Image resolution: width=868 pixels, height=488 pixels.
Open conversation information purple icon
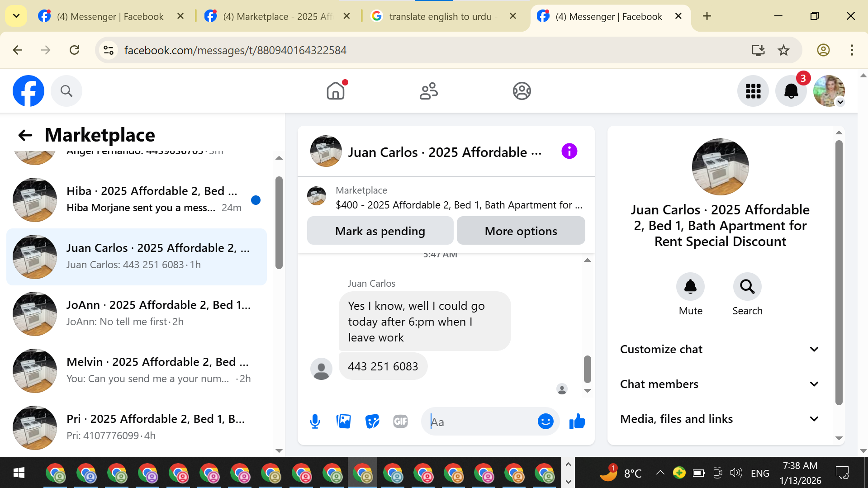click(x=569, y=151)
